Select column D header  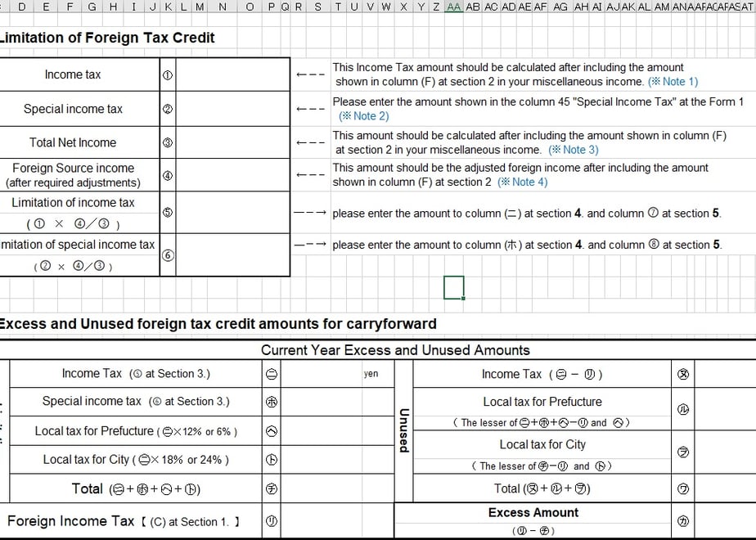pos(22,7)
